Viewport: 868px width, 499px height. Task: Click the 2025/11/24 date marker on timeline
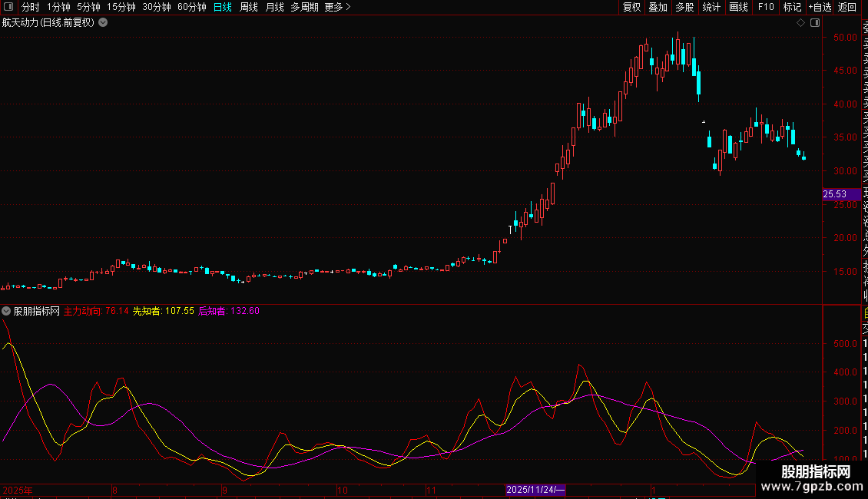pyautogui.click(x=535, y=490)
